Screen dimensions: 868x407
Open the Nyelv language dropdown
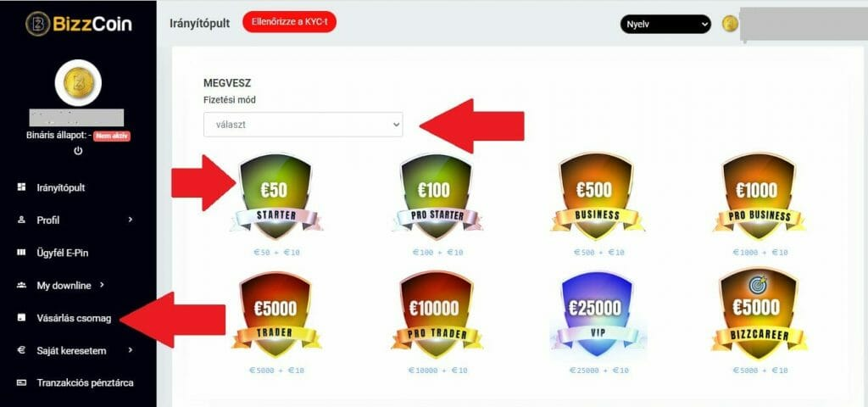point(665,25)
